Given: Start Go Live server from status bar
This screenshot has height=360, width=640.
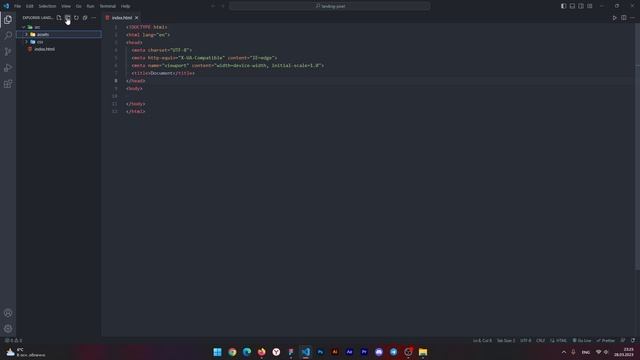Looking at the screenshot, I should (582, 340).
